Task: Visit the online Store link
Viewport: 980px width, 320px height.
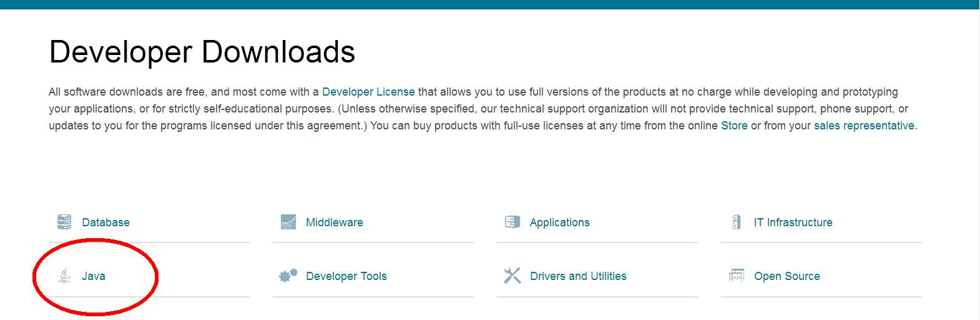Action: 734,126
